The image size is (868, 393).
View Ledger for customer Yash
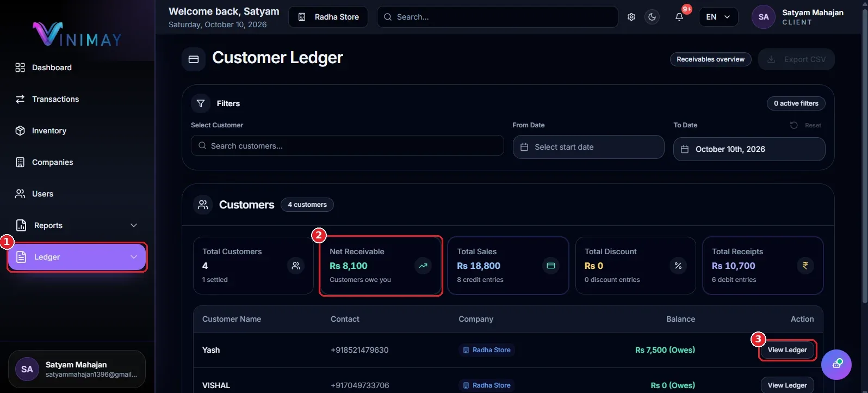click(787, 350)
